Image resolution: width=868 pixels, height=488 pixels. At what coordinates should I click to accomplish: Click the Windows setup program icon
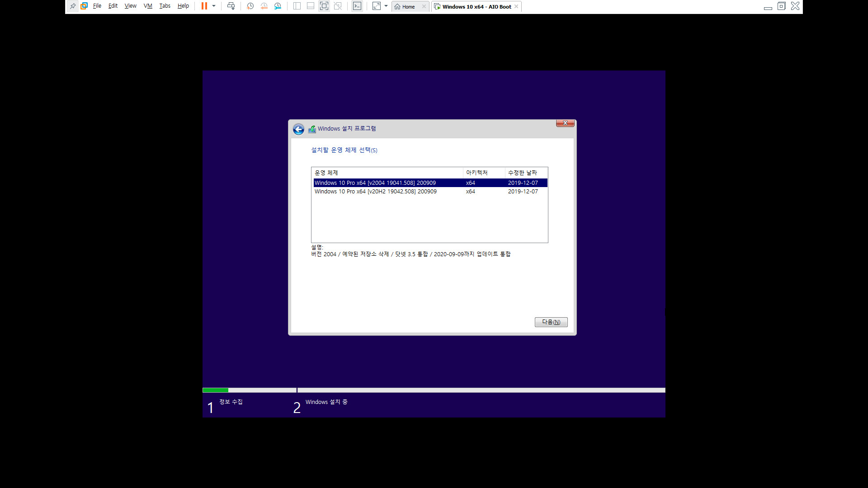tap(312, 129)
